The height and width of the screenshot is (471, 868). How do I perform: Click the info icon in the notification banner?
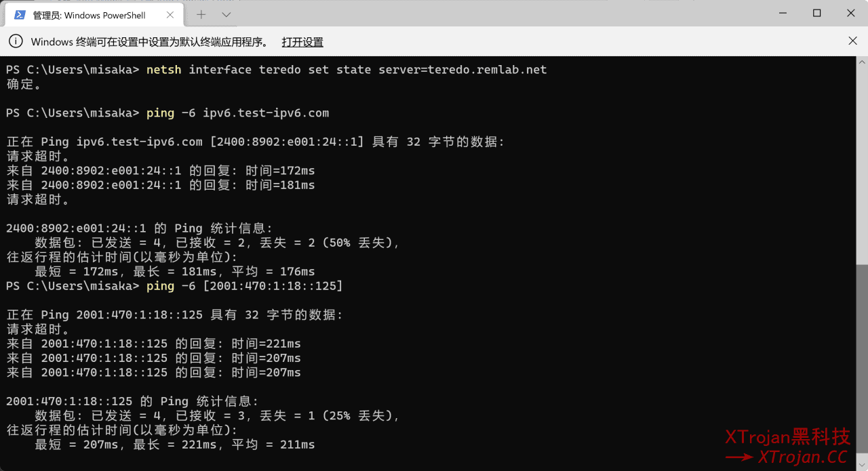click(x=16, y=41)
